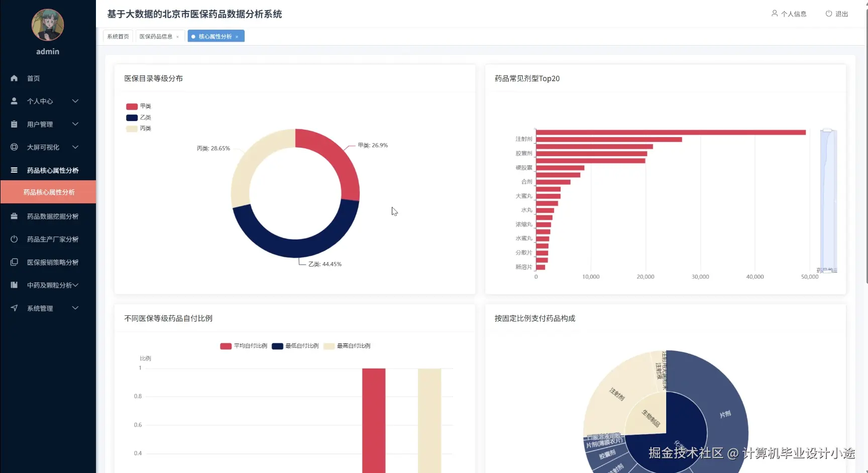Open the 药品数据挖掘分析 menu item
868x473 pixels.
tap(48, 216)
